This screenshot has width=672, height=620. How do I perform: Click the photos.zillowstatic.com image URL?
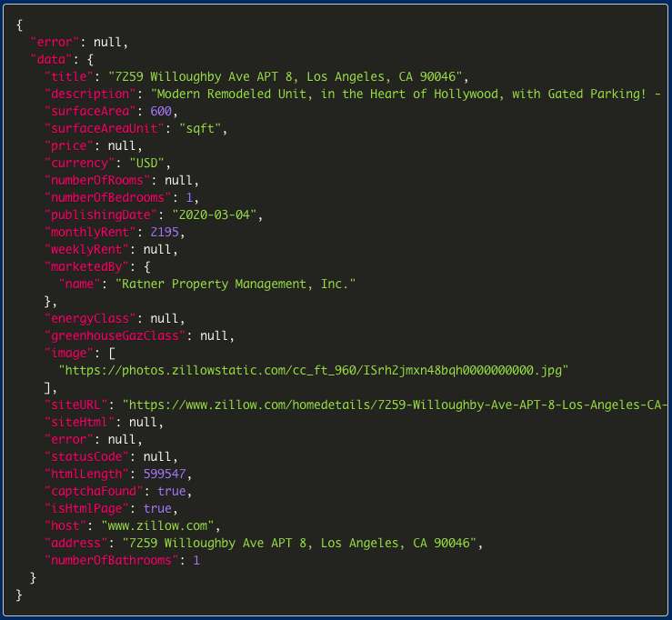tap(314, 371)
